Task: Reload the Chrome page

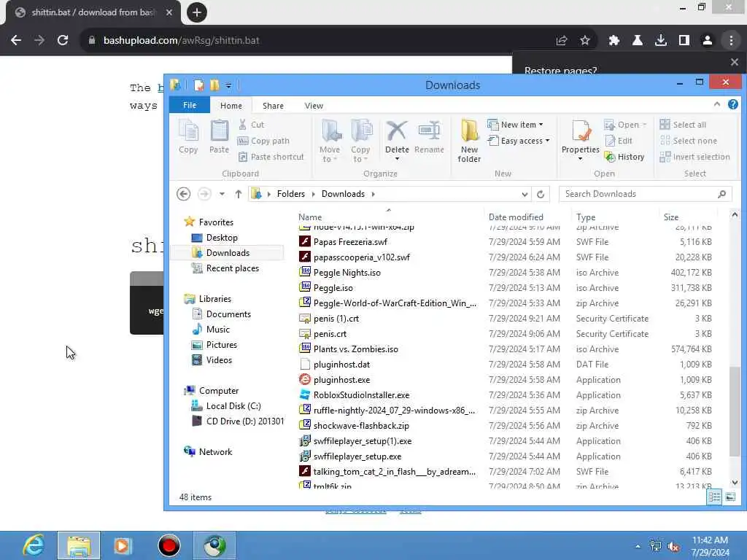Action: [x=63, y=41]
